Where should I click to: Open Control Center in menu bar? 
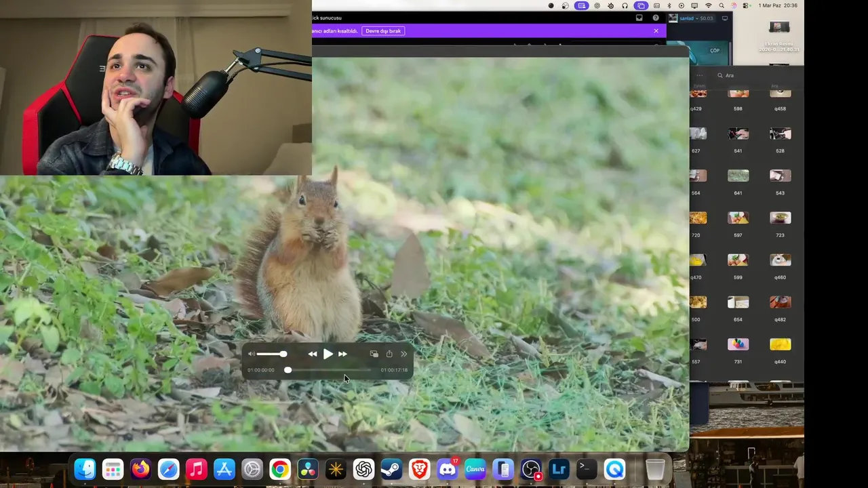[746, 5]
